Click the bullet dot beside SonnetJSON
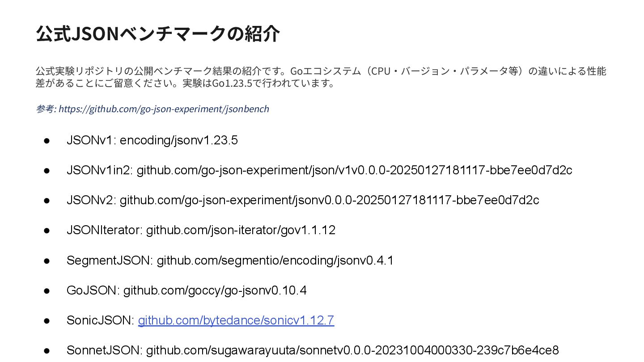644x362 pixels. (x=47, y=350)
